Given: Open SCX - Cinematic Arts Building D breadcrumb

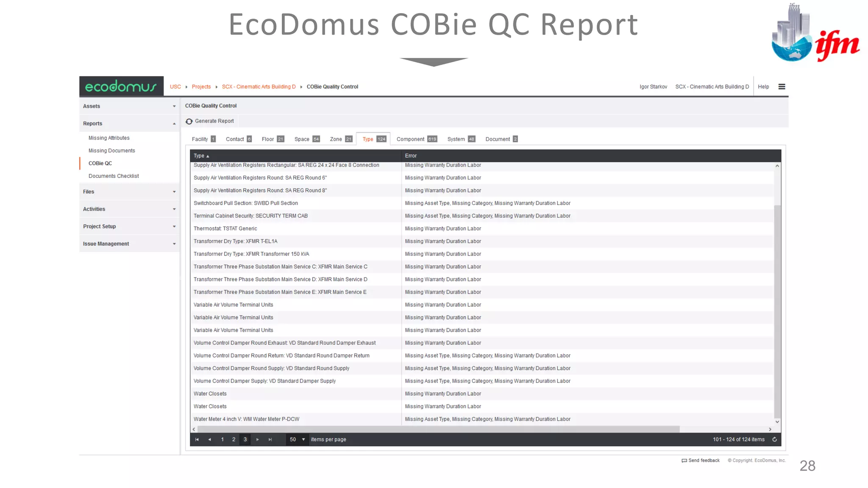Looking at the screenshot, I should 259,87.
